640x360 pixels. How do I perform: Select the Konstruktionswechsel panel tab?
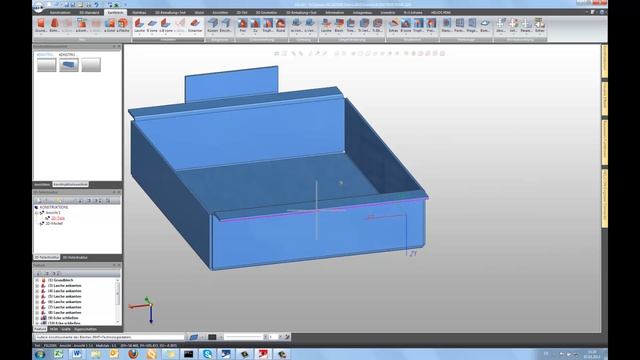tap(71, 184)
